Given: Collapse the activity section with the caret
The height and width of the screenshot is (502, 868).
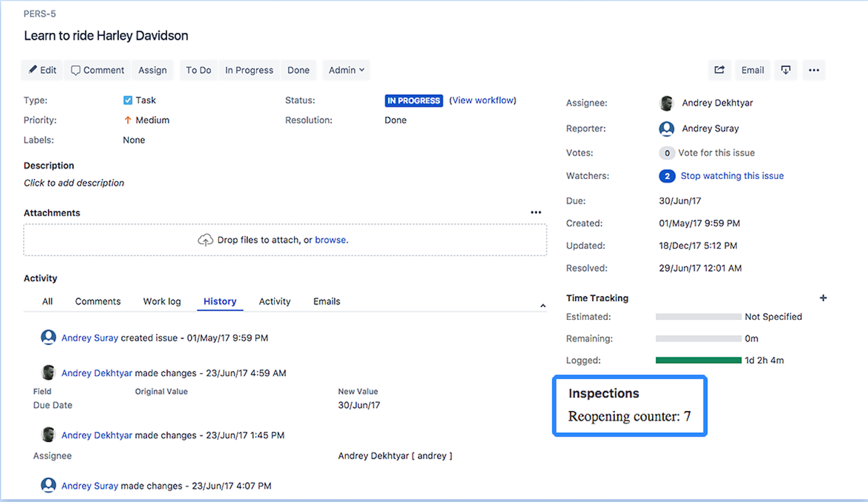Looking at the screenshot, I should pyautogui.click(x=543, y=306).
